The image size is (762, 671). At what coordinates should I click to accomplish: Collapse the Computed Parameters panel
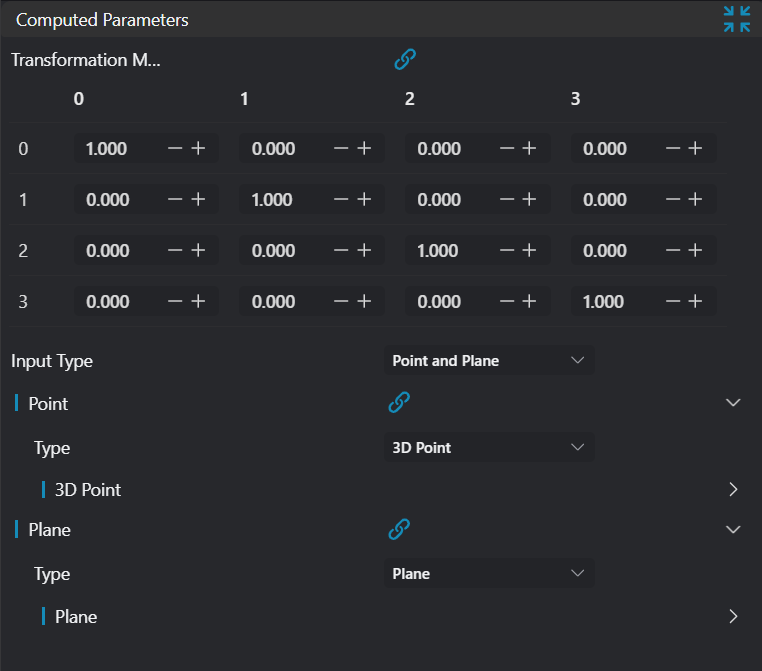click(736, 19)
